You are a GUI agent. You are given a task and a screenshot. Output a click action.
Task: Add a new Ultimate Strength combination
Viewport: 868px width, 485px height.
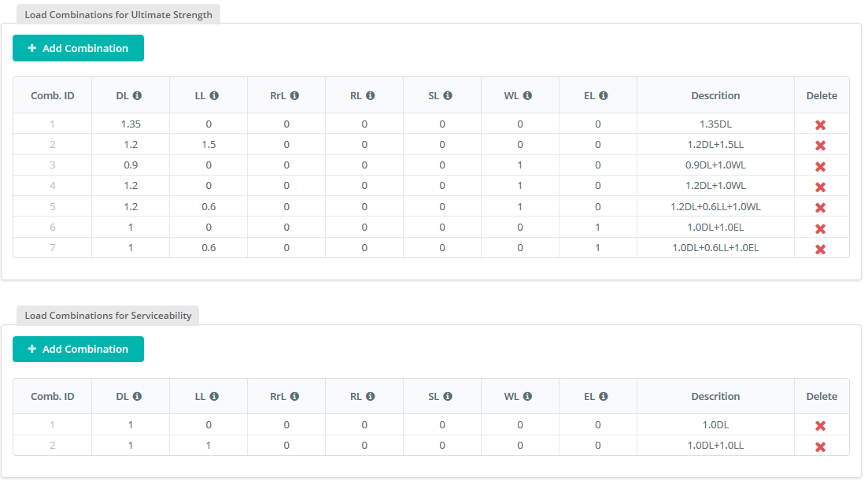(78, 48)
